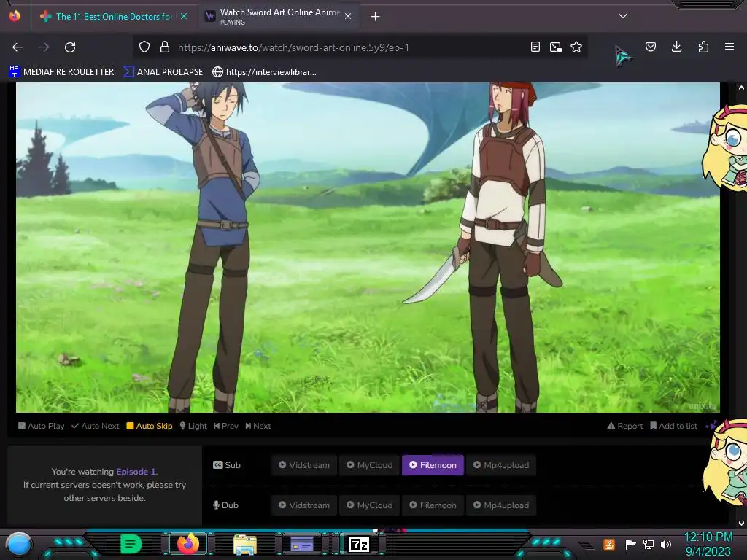The image size is (747, 560).
Task: Open the green chat app in taskbar
Action: [x=131, y=544]
